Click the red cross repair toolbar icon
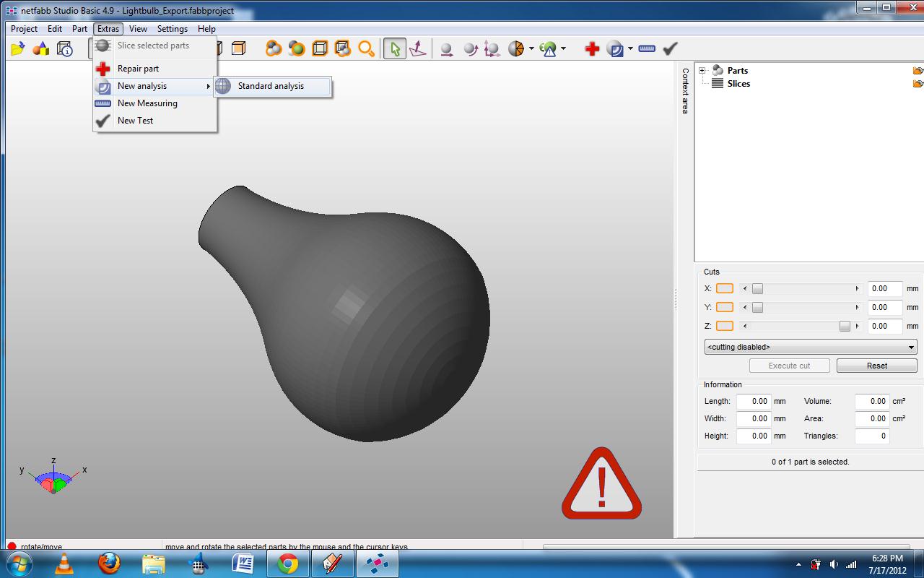The height and width of the screenshot is (578, 924). click(x=592, y=48)
